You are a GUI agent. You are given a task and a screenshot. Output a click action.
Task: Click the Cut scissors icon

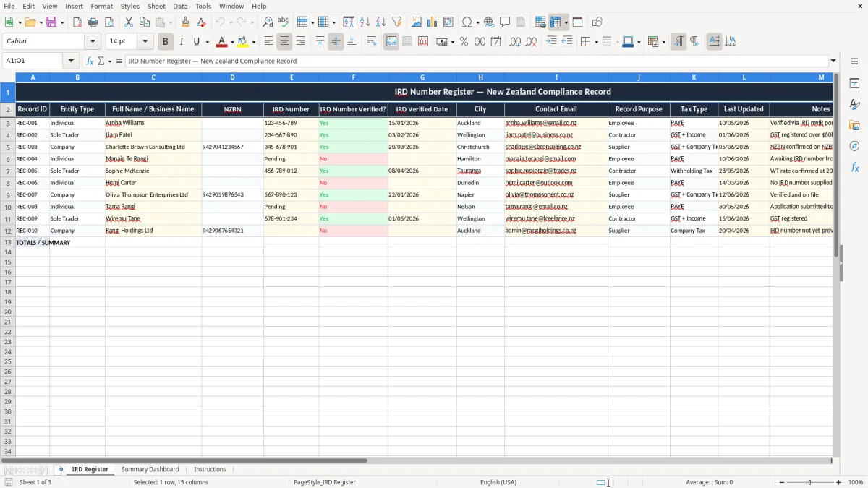(129, 22)
